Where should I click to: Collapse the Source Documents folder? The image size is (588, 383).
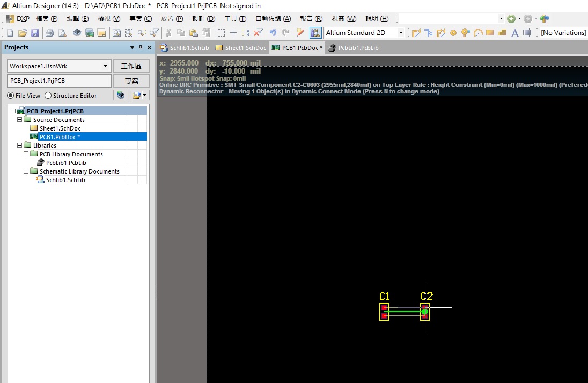[x=19, y=119]
